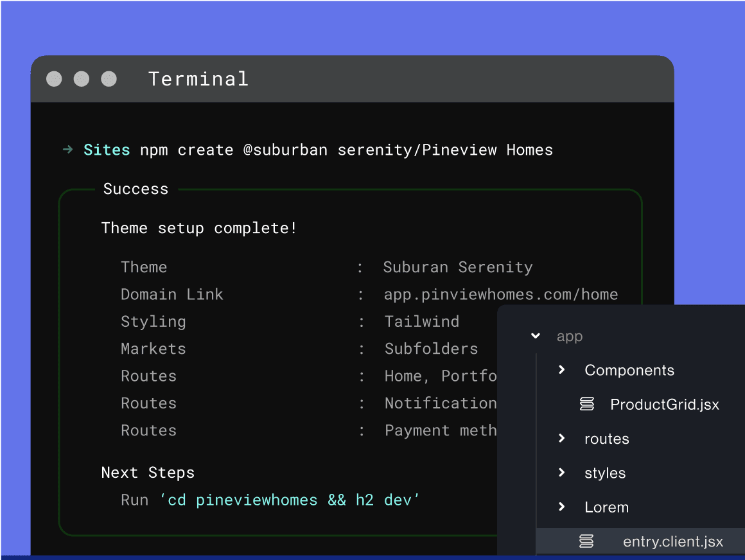This screenshot has width=745, height=560.
Task: Expand the Components folder
Action: click(x=561, y=370)
